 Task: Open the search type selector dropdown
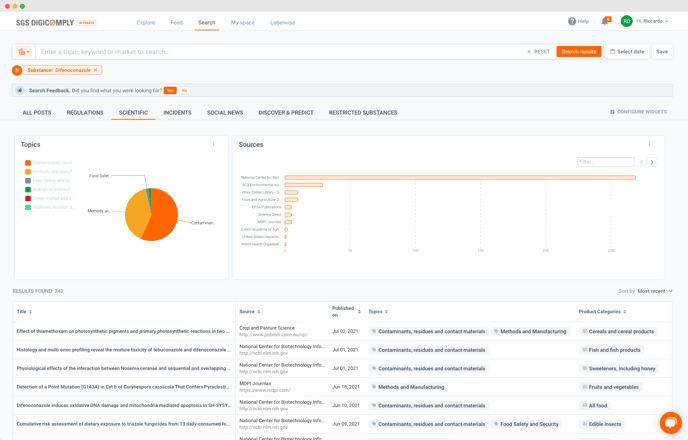[x=23, y=51]
